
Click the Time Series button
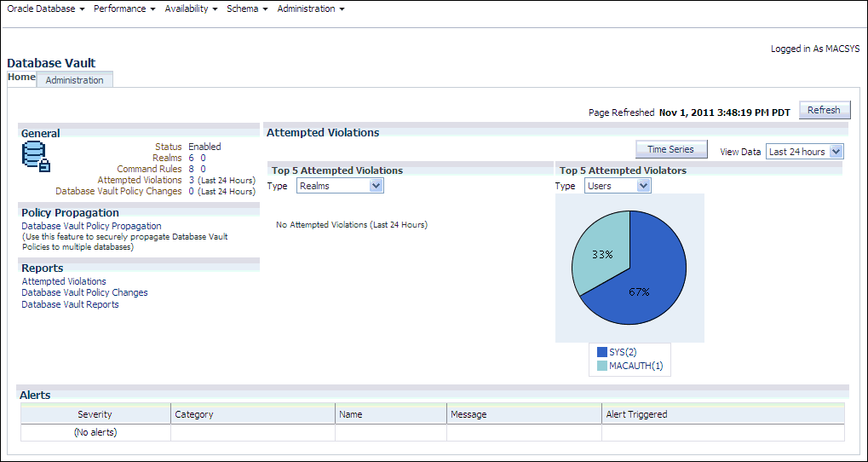coord(670,149)
